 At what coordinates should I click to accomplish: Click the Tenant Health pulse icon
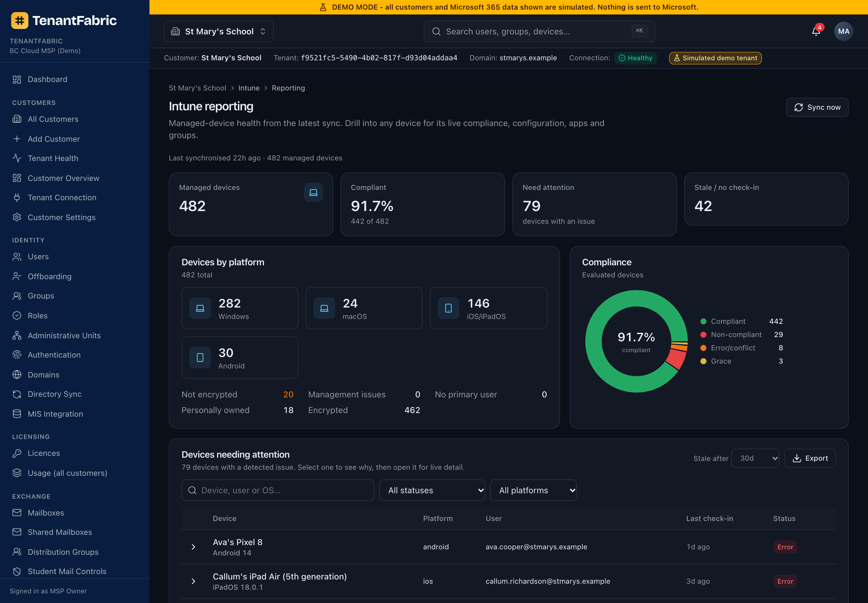(17, 158)
